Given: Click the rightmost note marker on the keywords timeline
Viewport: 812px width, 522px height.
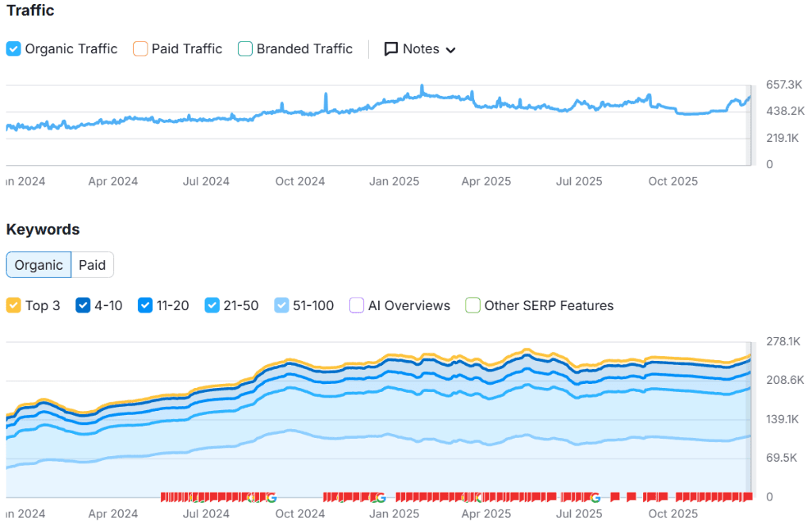Looking at the screenshot, I should pos(748,497).
